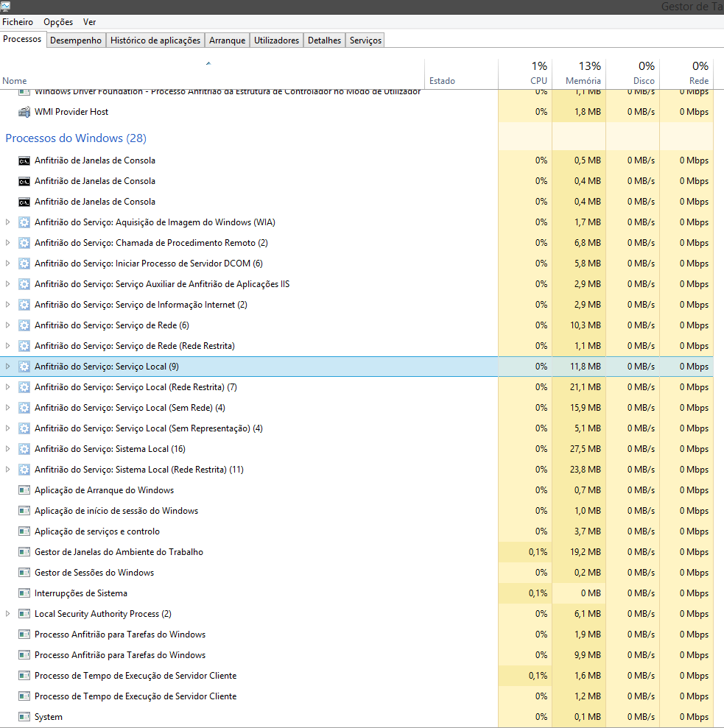724x728 pixels.
Task: Click the Gestor de Sessões do Windows icon
Action: [x=24, y=573]
